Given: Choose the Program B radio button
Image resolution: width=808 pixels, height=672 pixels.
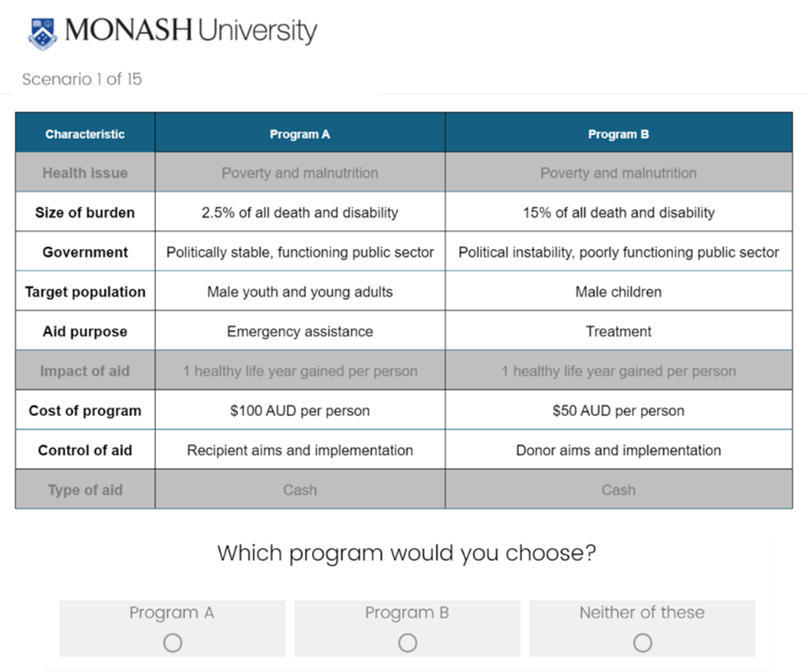Looking at the screenshot, I should [x=408, y=643].
